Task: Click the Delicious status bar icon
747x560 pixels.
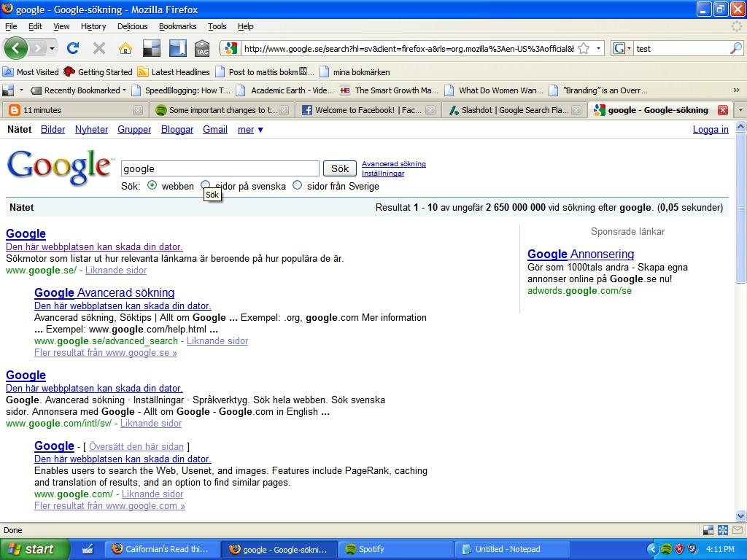Action: coord(708,530)
